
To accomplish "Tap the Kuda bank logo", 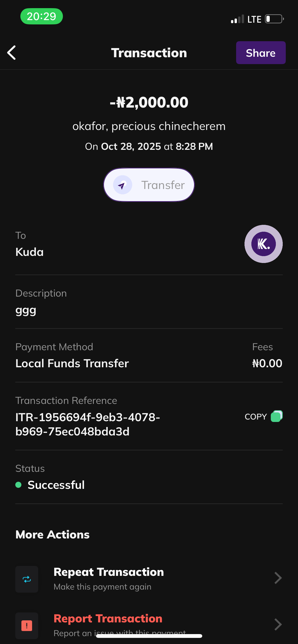I will point(263,244).
